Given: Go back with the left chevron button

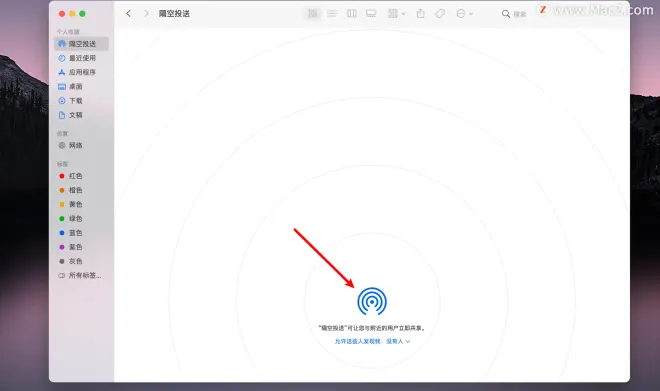Looking at the screenshot, I should click(x=128, y=13).
